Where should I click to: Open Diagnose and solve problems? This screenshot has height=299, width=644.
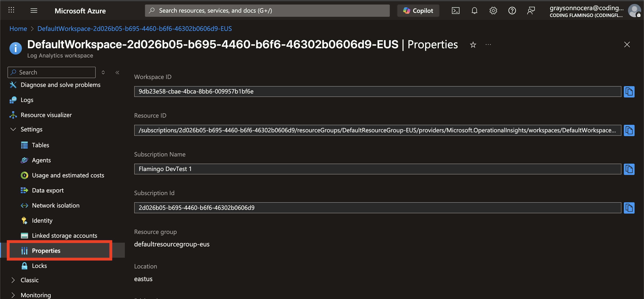click(x=60, y=85)
